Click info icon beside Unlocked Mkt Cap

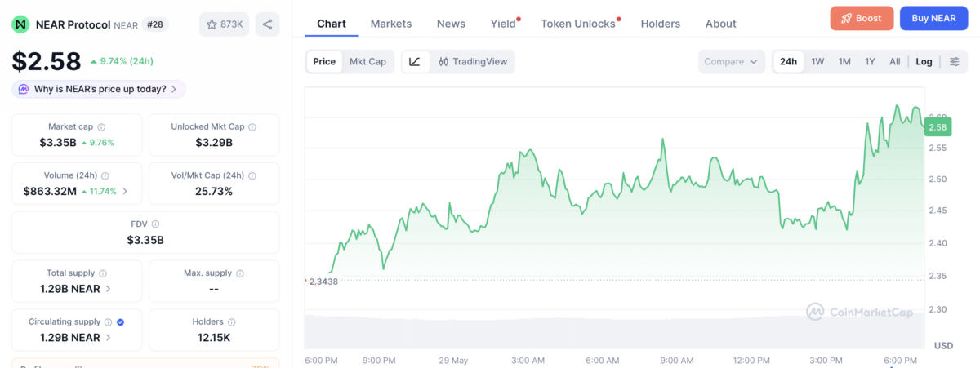(252, 127)
